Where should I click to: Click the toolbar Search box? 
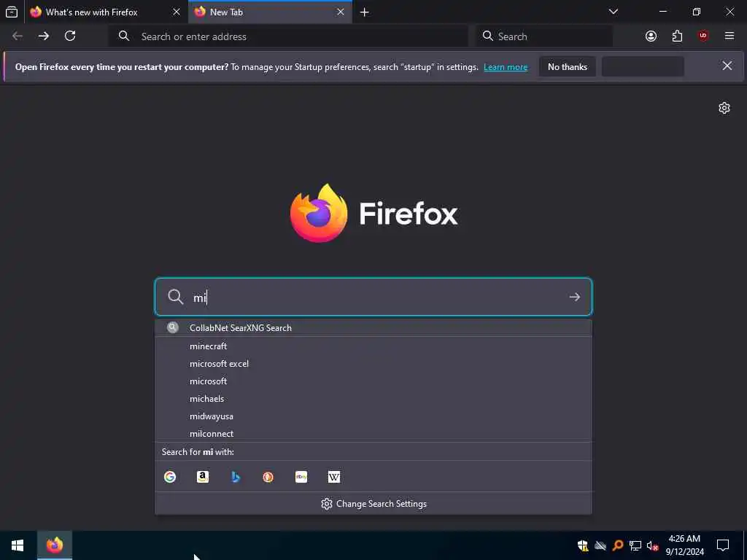point(544,36)
